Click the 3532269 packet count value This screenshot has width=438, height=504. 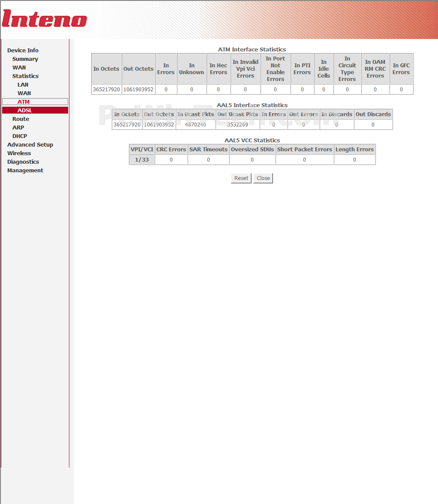[237, 125]
